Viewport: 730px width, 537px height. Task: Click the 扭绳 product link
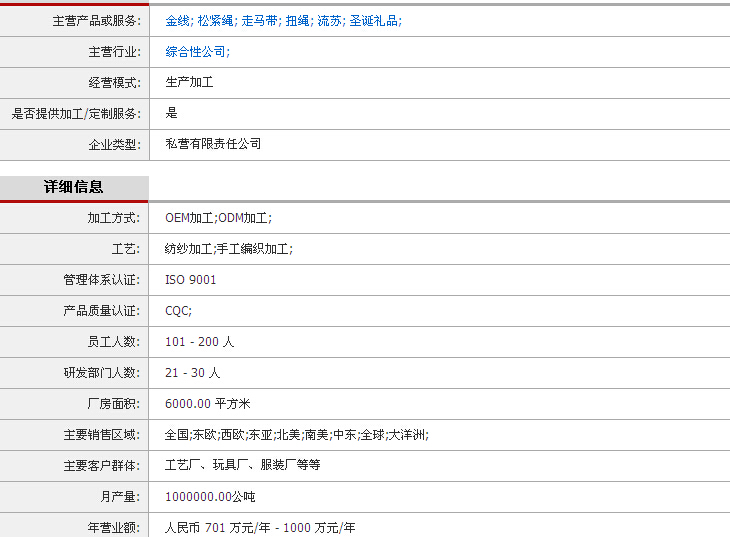296,20
